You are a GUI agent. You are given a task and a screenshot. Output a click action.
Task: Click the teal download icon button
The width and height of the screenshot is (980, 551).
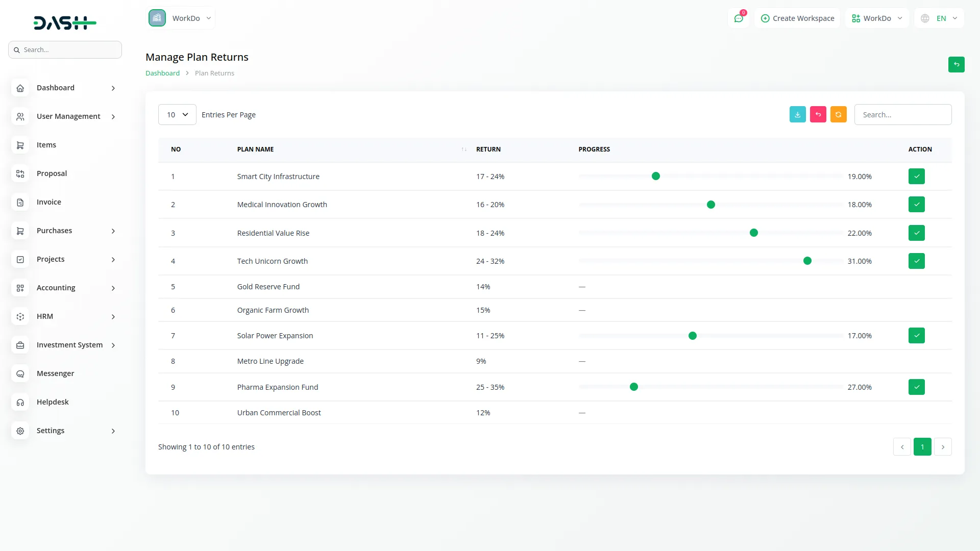click(x=797, y=115)
